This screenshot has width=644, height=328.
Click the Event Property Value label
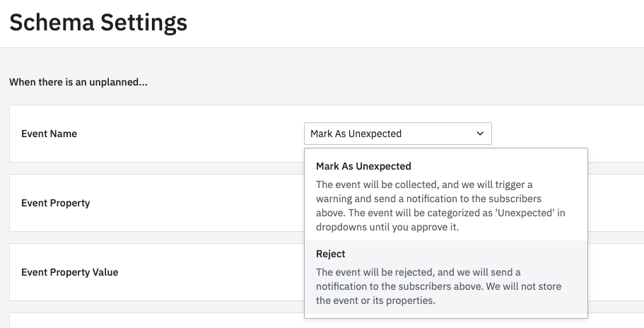tap(70, 272)
